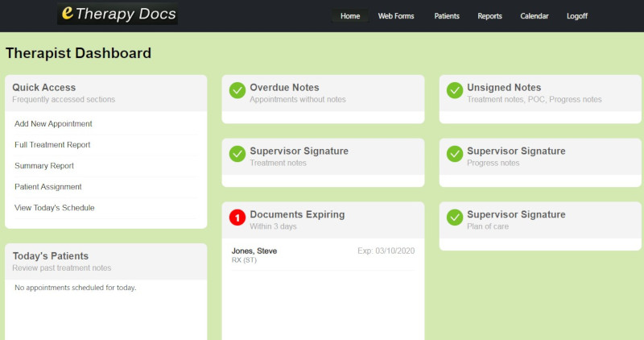
Task: Click the eTherapy Docs logo
Action: click(x=118, y=15)
